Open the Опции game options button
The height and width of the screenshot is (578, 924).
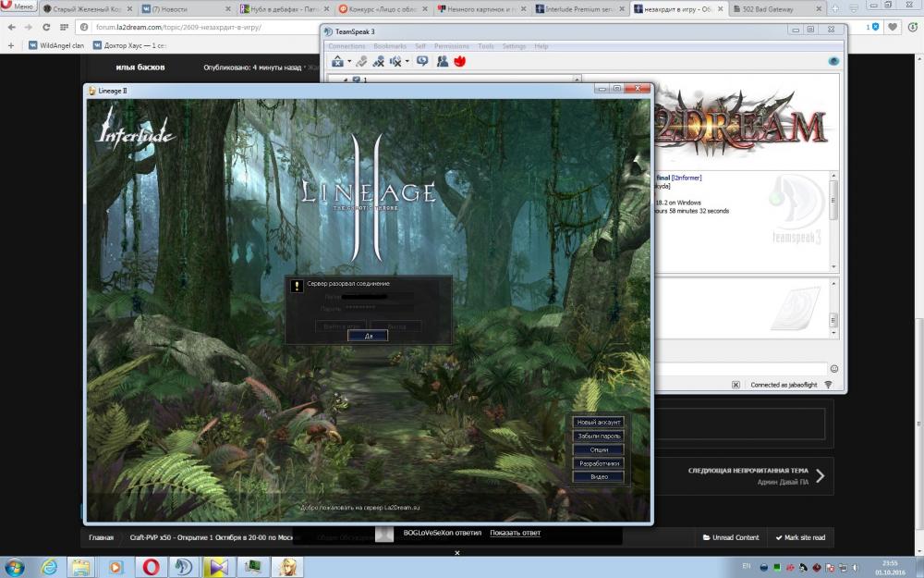click(x=598, y=449)
